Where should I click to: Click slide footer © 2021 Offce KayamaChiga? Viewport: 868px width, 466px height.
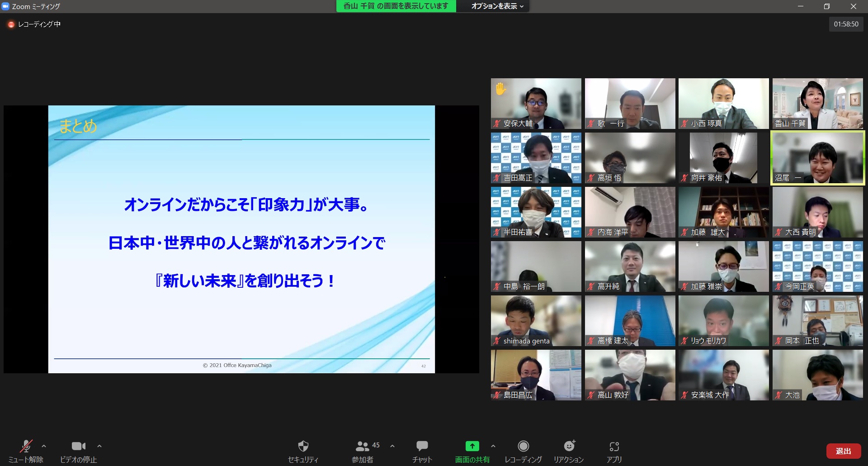tap(237, 366)
